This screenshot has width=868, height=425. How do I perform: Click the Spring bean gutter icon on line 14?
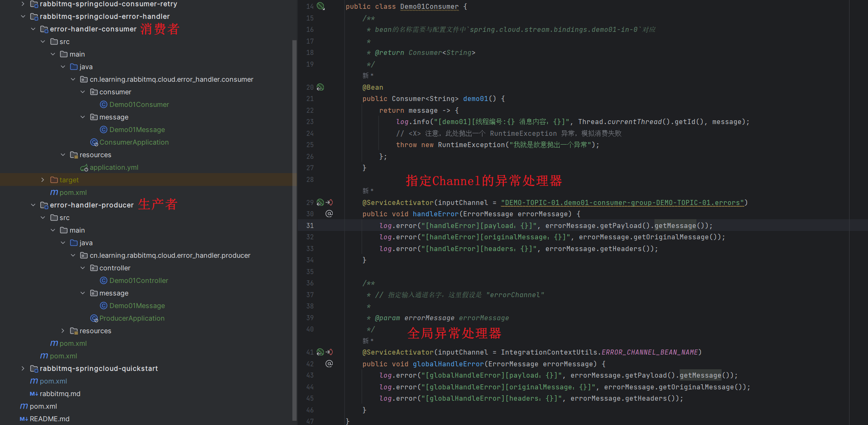point(321,6)
